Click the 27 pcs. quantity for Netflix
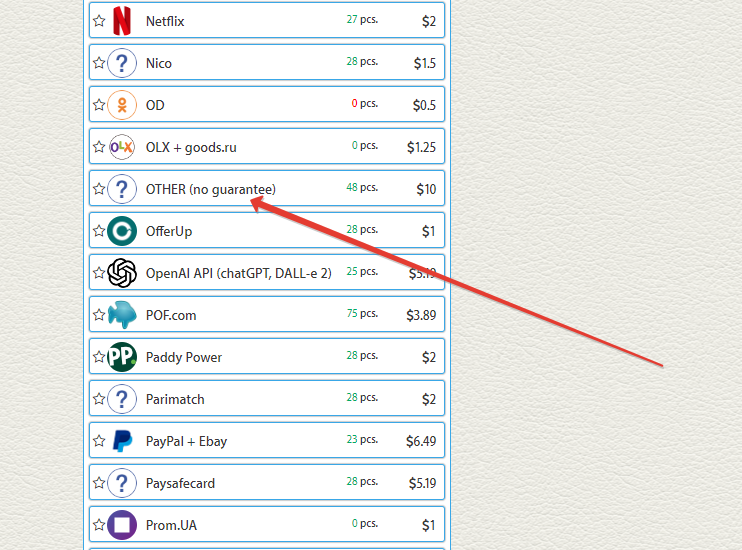The height and width of the screenshot is (550, 742). (362, 19)
